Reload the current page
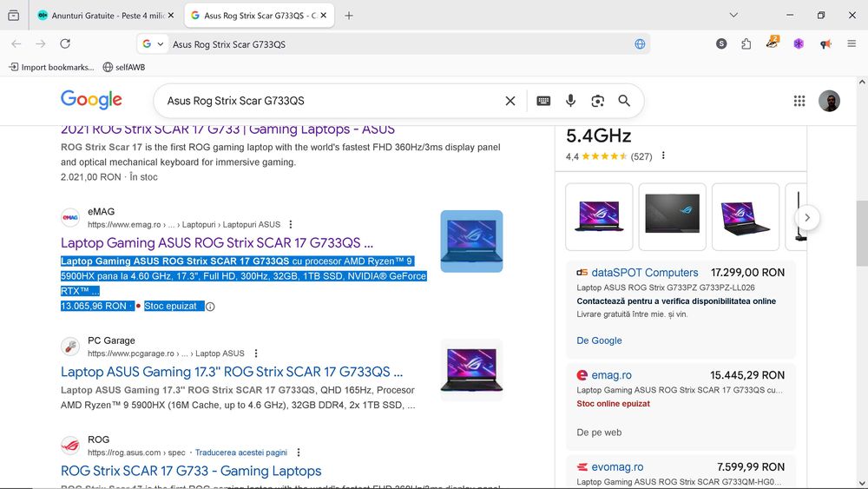The width and height of the screenshot is (868, 489). (65, 43)
